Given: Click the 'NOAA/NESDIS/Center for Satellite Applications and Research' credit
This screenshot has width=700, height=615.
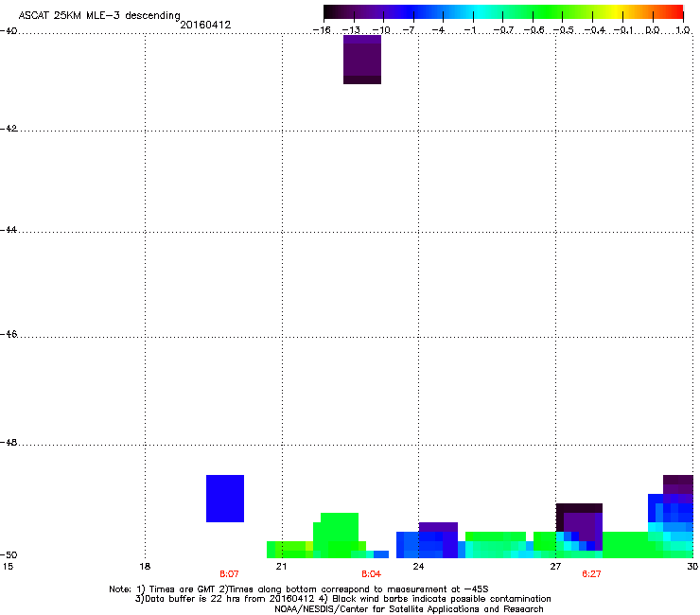Looking at the screenshot, I should click(409, 609).
